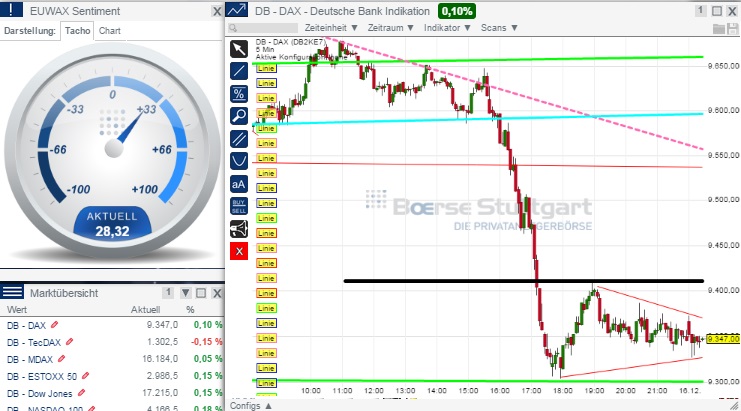Click the red X delete tool
This screenshot has width=741, height=411.
pyautogui.click(x=239, y=251)
